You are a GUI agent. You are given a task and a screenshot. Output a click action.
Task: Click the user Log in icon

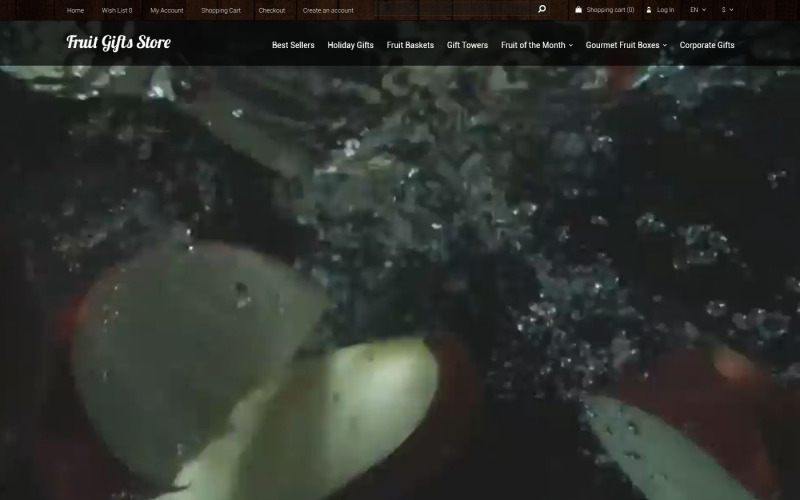click(x=649, y=10)
